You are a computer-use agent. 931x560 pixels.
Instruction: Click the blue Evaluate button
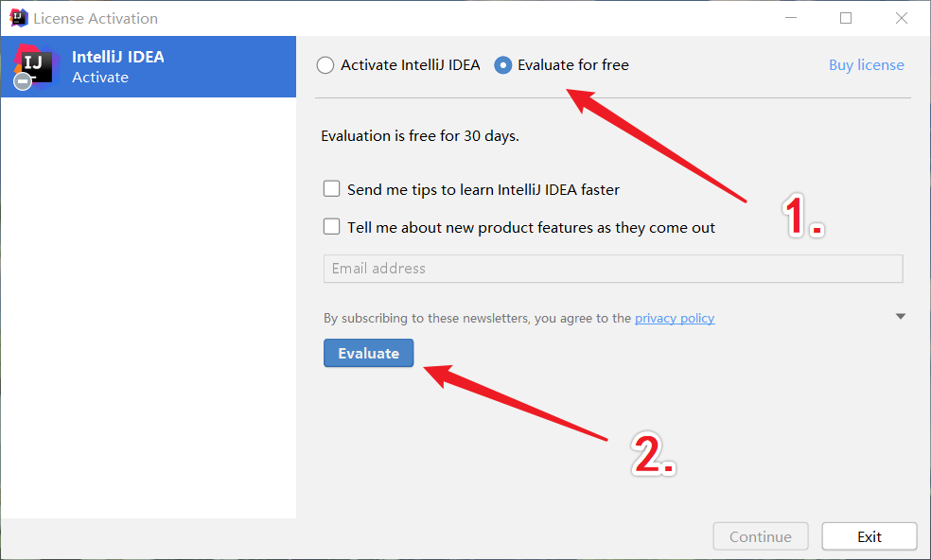pos(369,353)
